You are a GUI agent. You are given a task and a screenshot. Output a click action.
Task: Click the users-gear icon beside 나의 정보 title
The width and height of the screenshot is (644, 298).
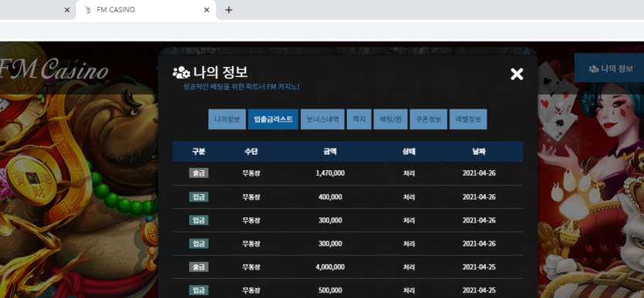[181, 72]
